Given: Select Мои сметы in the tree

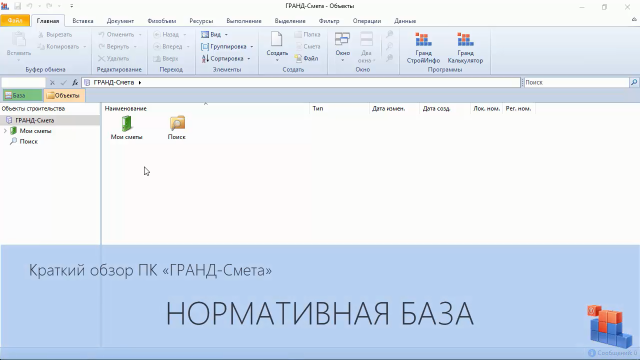Looking at the screenshot, I should pyautogui.click(x=36, y=131).
